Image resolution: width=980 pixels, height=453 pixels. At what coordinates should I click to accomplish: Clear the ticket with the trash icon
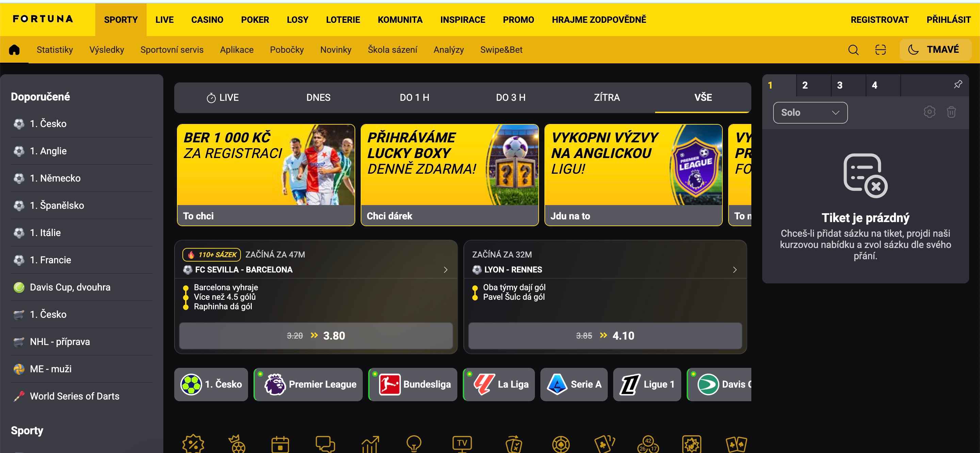tap(951, 112)
